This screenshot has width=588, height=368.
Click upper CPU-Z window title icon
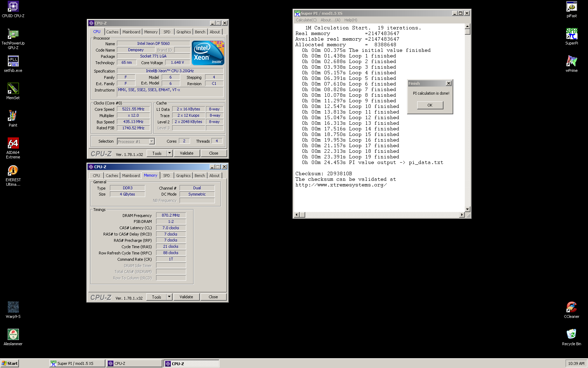click(91, 23)
